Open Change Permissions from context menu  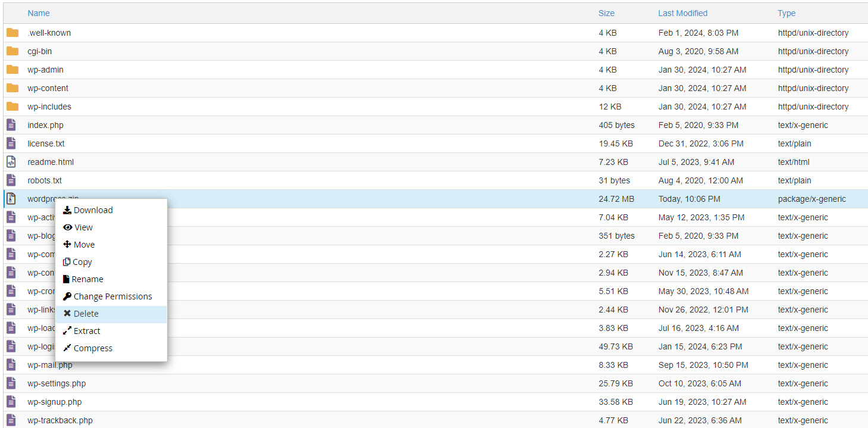tap(112, 296)
